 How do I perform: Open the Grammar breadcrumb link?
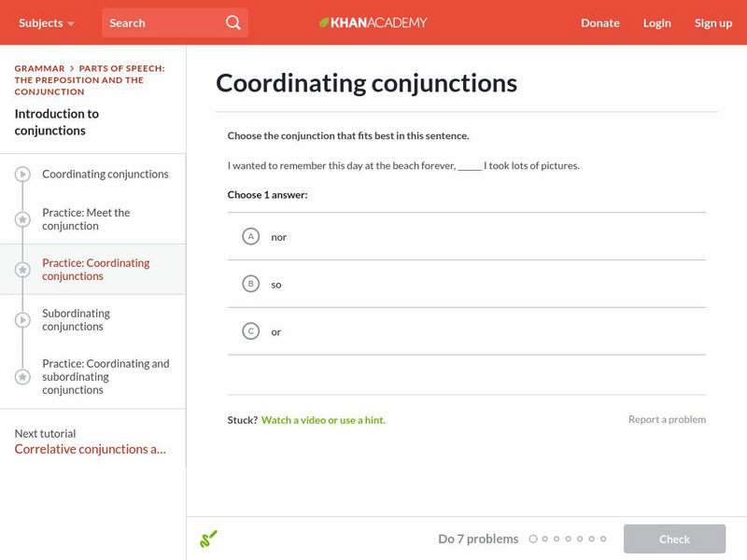click(39, 68)
